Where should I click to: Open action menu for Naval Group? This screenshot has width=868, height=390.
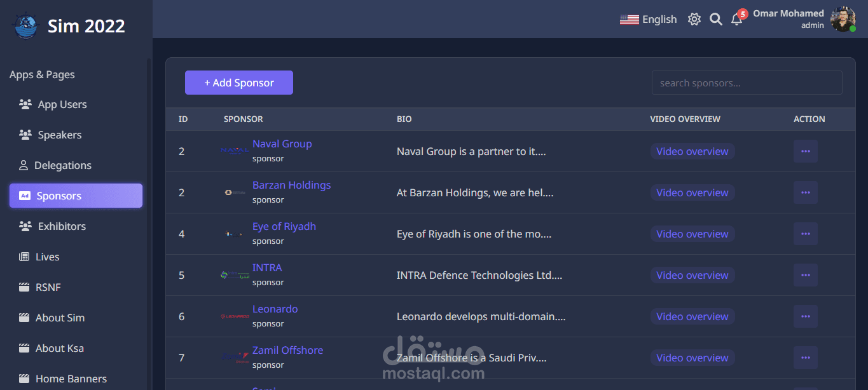806,151
